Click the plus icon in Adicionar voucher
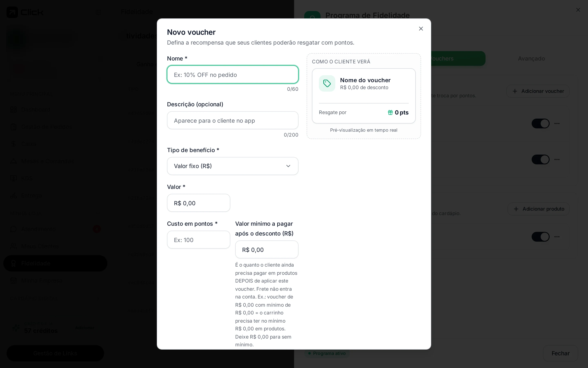Viewport: 588px width, 368px height. click(515, 91)
